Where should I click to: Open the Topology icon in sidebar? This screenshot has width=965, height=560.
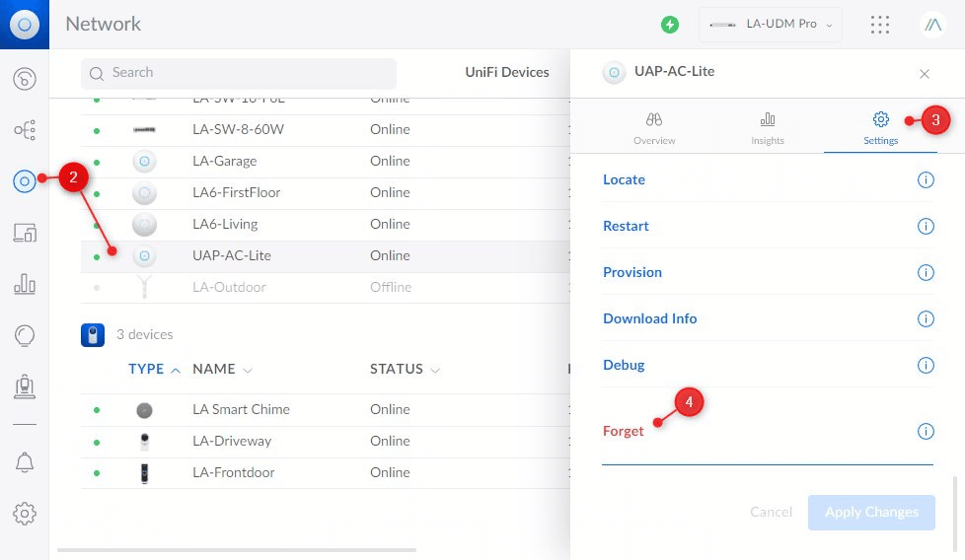coord(25,130)
